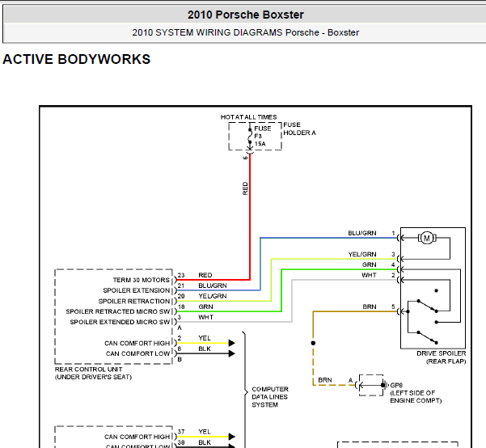Click the "TERM 30 MOTORS" terminal label
The height and width of the screenshot is (448, 486).
click(x=142, y=280)
